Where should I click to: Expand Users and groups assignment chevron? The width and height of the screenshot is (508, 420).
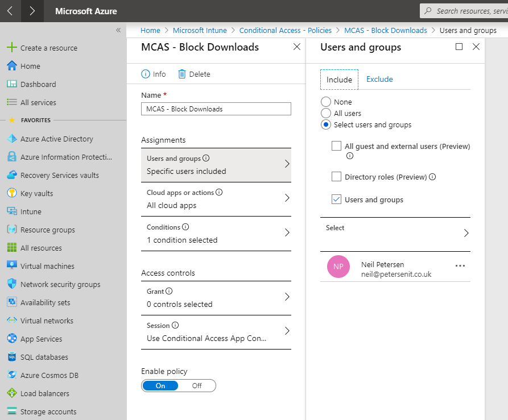tap(287, 164)
